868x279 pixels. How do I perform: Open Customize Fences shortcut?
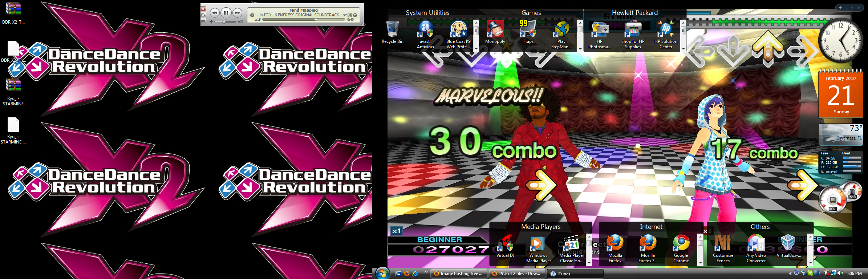[x=723, y=248]
